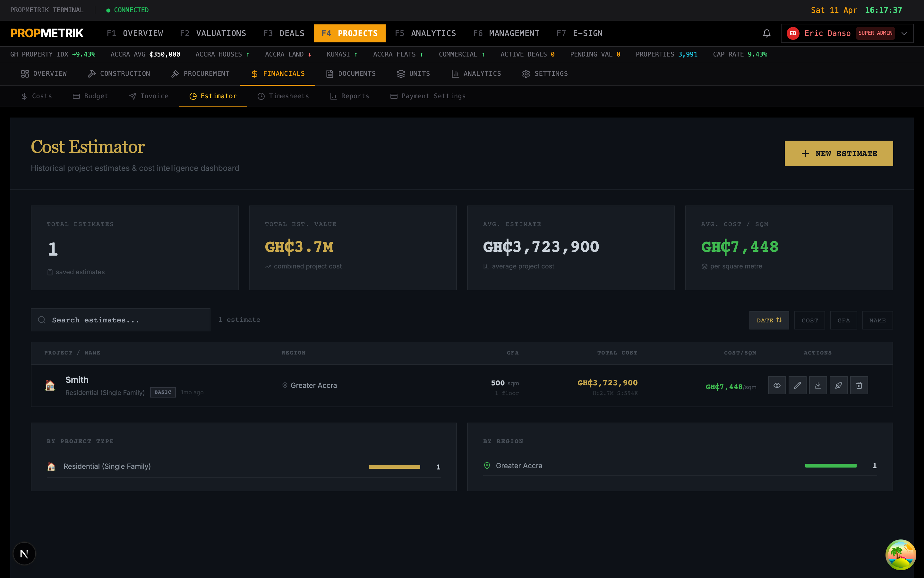The height and width of the screenshot is (578, 924).
Task: Click the ED user avatar
Action: [x=793, y=33]
